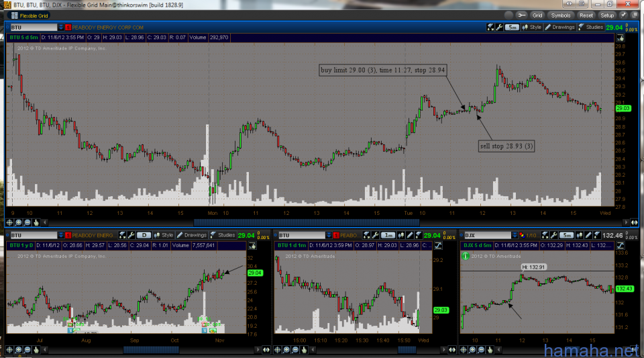Open Studies on the main chart toolbar
644x358 pixels.
pyautogui.click(x=591, y=28)
